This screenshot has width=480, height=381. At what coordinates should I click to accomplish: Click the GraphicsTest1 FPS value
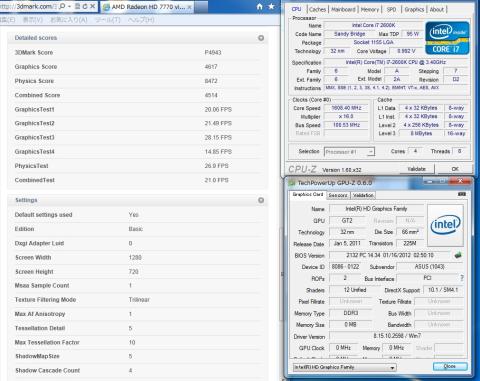coord(218,110)
